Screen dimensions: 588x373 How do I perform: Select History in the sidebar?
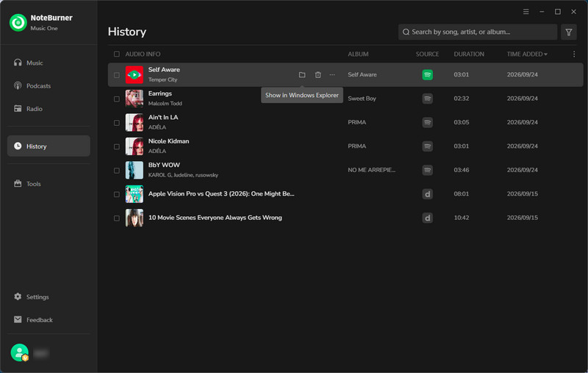click(49, 146)
